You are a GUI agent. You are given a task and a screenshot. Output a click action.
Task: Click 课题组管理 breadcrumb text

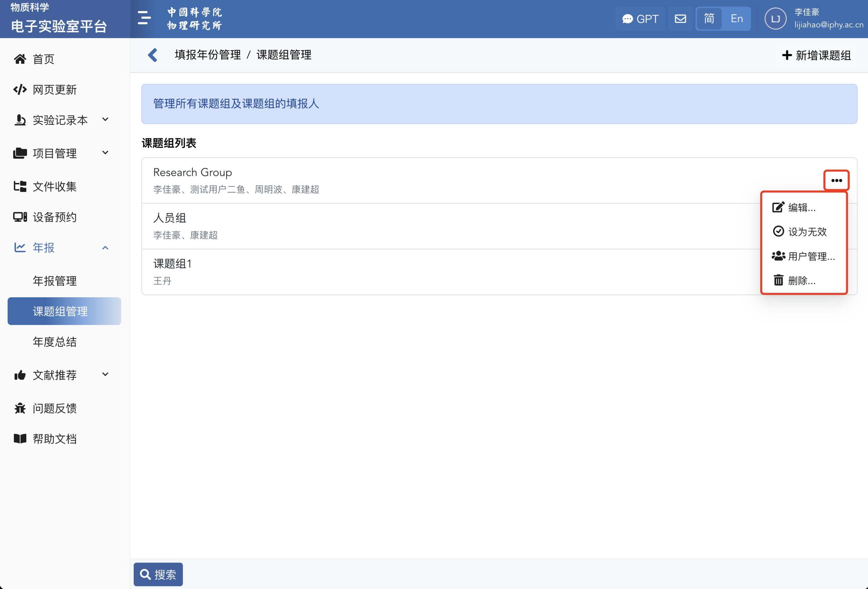tap(284, 55)
